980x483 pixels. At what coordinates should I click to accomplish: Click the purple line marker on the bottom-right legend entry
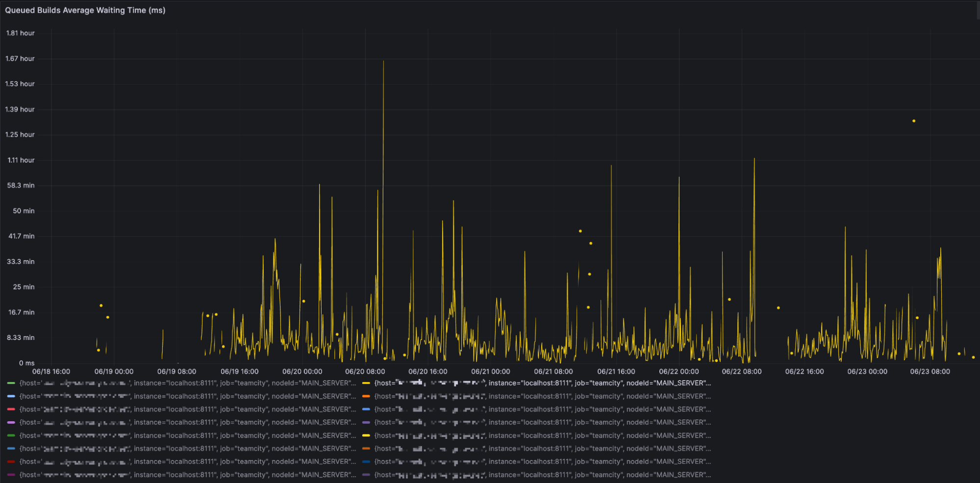[367, 474]
